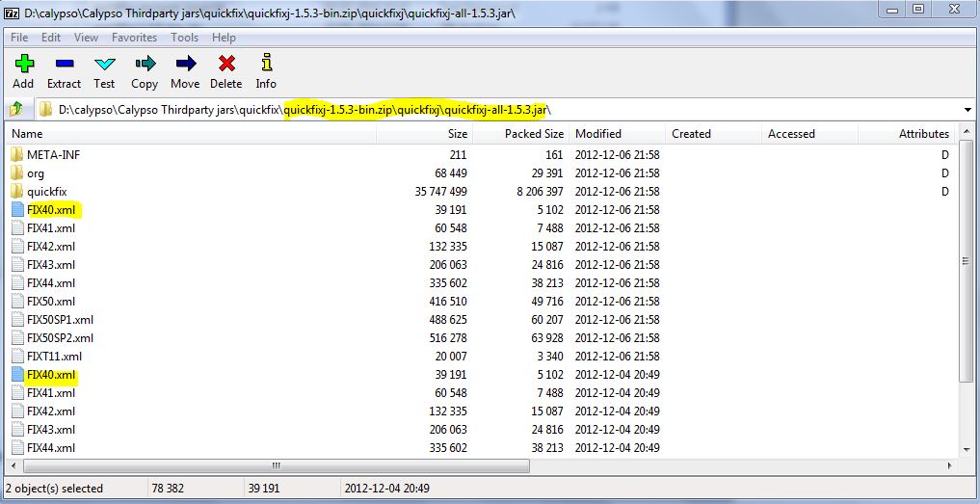Open the File menu
Image resolution: width=980 pixels, height=504 pixels.
19,38
